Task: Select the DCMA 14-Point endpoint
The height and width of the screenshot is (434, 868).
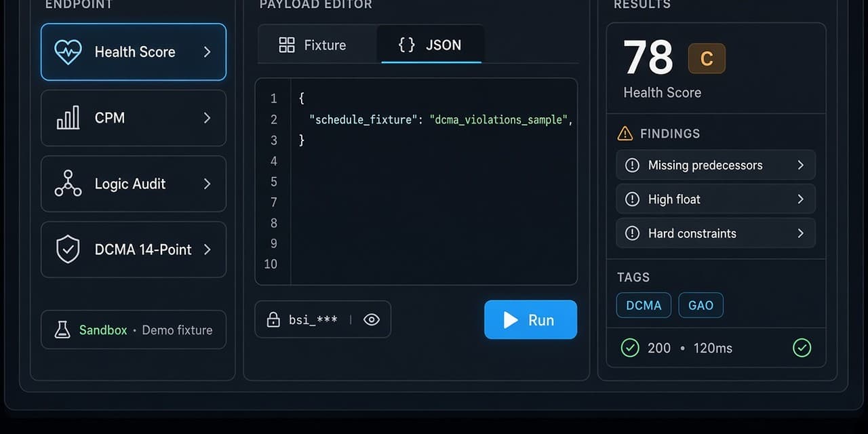Action: pyautogui.click(x=134, y=250)
